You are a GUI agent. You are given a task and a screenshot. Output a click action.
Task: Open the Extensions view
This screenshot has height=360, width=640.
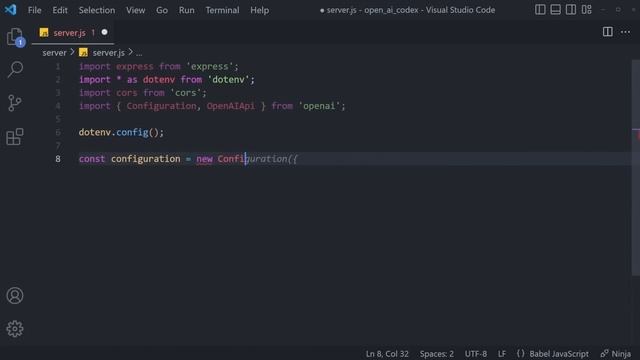tap(15, 137)
